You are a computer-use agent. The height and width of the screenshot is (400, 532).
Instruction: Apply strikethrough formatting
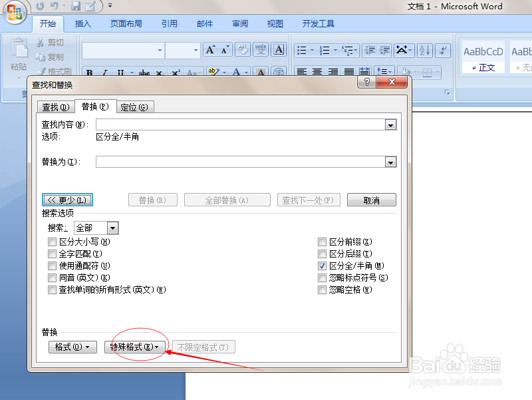tap(145, 72)
